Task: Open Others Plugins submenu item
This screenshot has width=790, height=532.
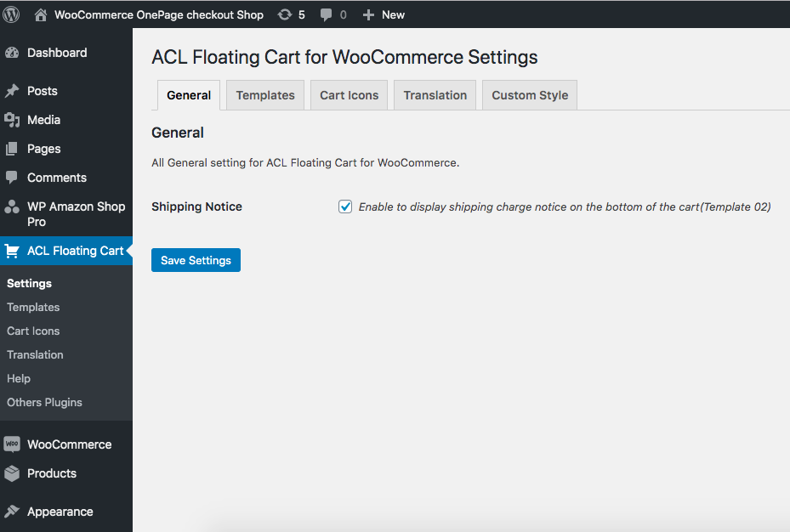Action: (44, 402)
